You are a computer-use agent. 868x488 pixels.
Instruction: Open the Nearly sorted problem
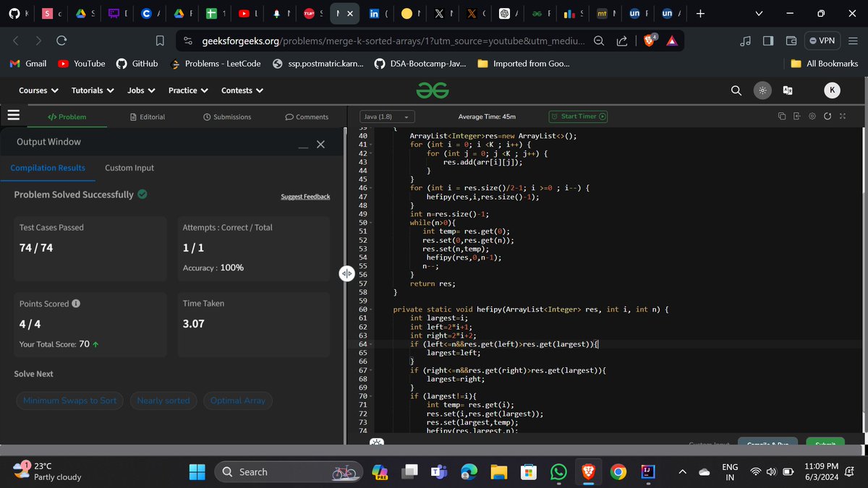pos(163,401)
